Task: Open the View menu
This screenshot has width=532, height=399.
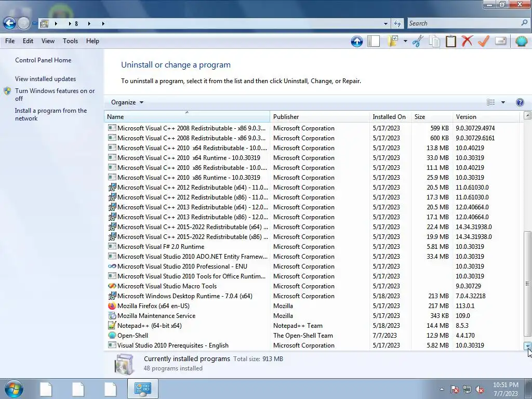Action: (x=48, y=41)
